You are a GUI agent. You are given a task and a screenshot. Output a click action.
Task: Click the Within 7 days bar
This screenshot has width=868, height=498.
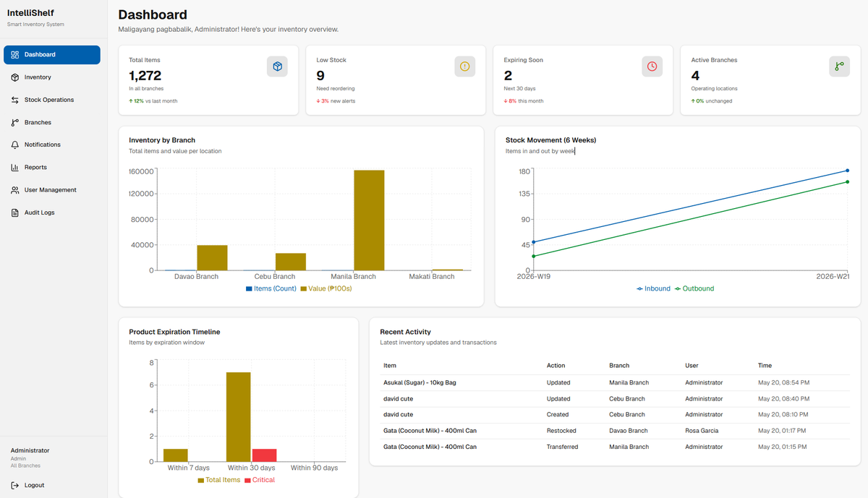(x=176, y=455)
